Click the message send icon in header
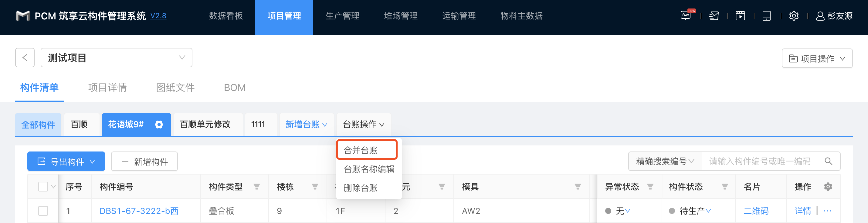This screenshot has height=223, width=868. [714, 16]
